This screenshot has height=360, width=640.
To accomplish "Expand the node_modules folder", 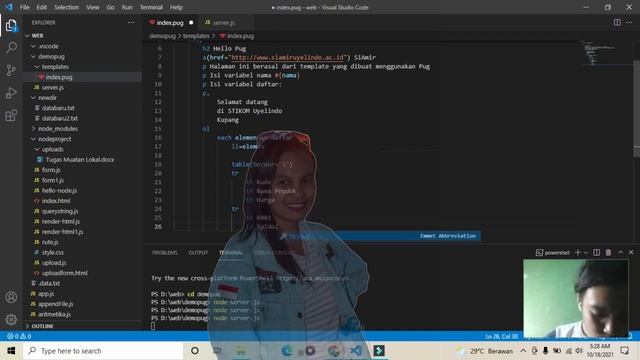I will point(33,129).
